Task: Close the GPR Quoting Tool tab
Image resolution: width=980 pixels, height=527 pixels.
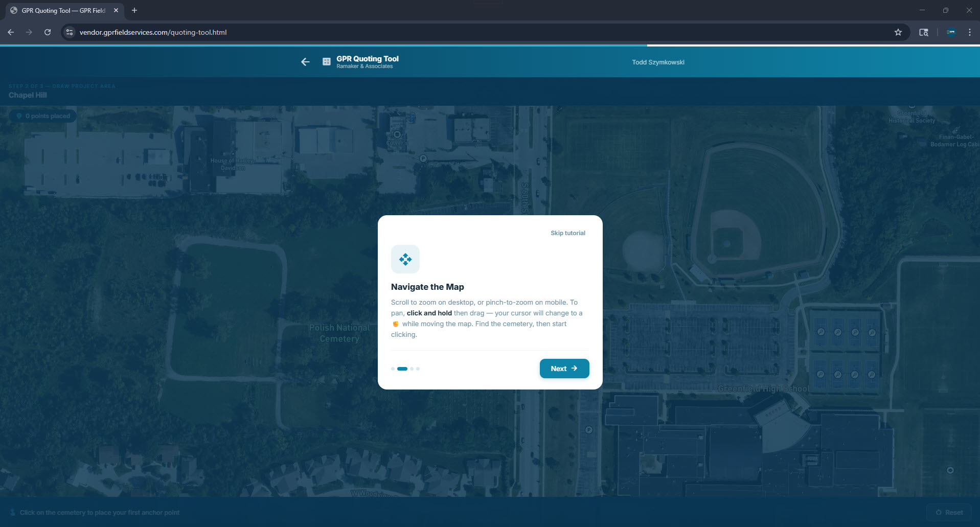Action: 116,10
